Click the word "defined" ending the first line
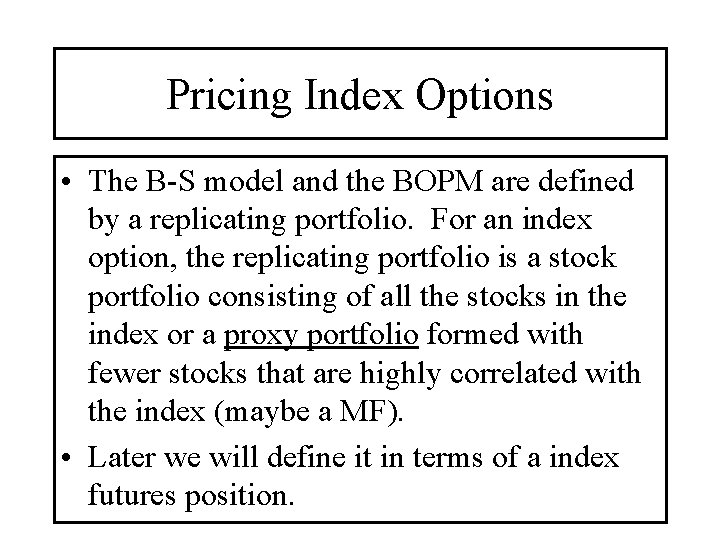This screenshot has height=540, width=720. pyautogui.click(x=586, y=181)
